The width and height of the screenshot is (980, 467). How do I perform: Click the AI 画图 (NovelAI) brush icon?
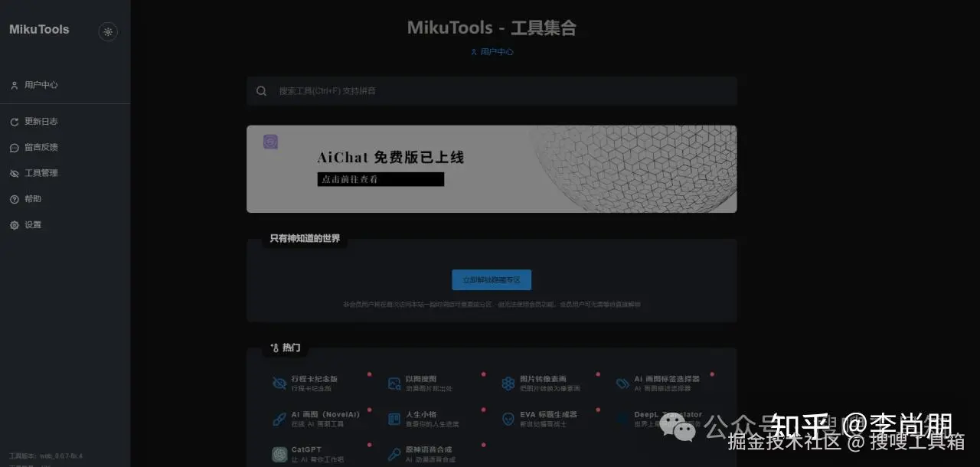click(x=279, y=419)
